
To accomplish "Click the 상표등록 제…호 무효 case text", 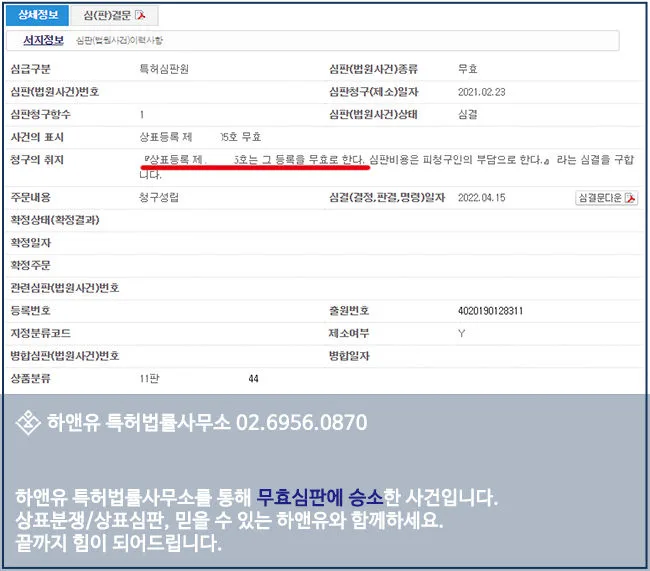I will click(200, 137).
